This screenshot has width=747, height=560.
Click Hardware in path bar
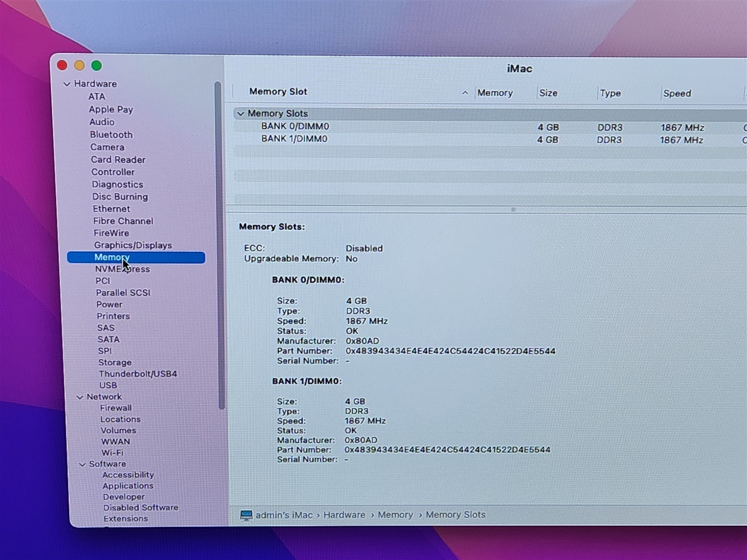(x=344, y=515)
